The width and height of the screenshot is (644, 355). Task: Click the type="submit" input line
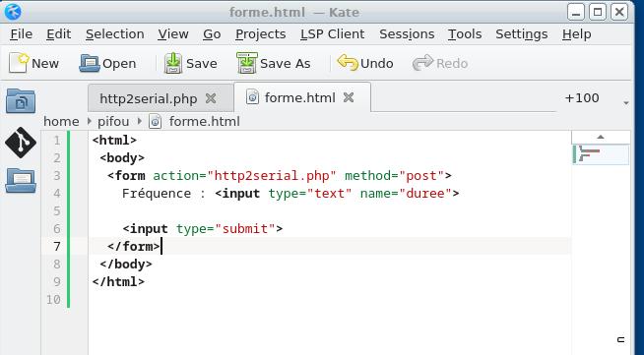pos(203,229)
